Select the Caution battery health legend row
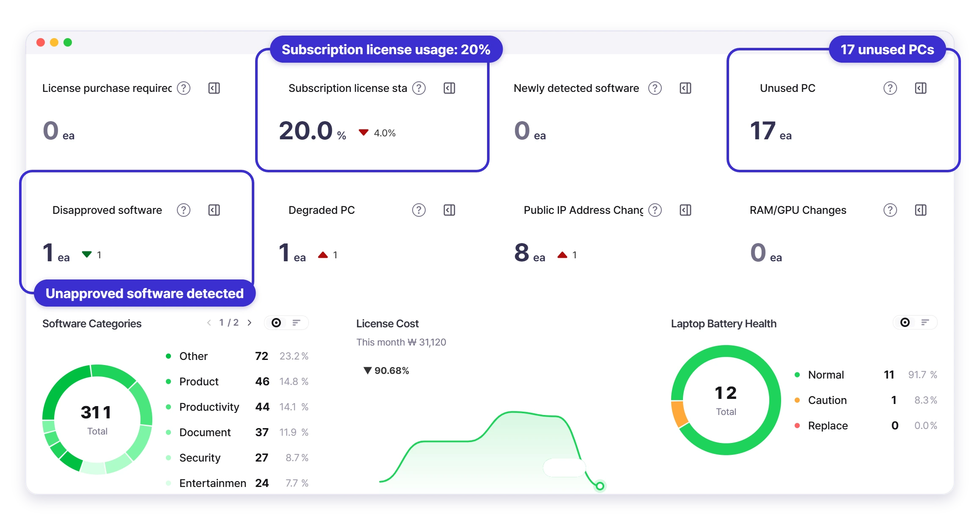This screenshot has width=980, height=520. coord(866,400)
